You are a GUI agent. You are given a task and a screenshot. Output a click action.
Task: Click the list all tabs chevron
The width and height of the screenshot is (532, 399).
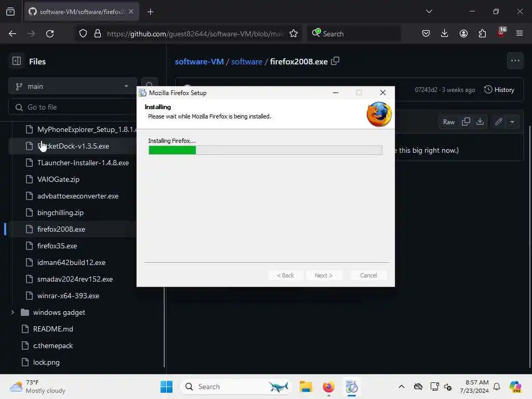(429, 11)
